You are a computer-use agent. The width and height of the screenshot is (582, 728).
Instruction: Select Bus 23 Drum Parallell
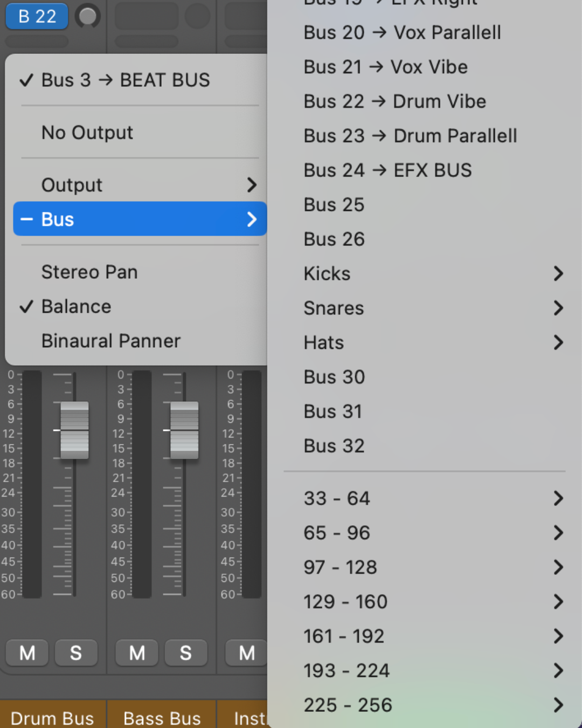(410, 136)
